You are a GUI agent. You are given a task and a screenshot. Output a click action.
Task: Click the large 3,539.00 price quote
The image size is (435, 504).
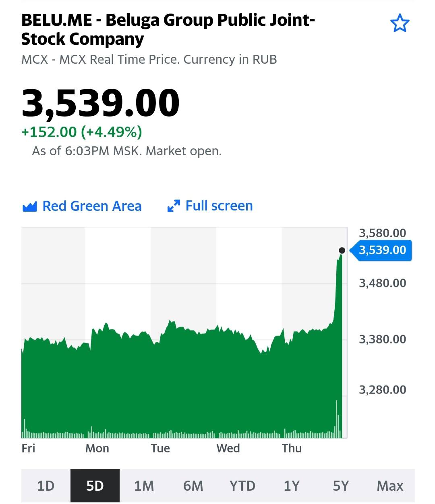click(101, 103)
